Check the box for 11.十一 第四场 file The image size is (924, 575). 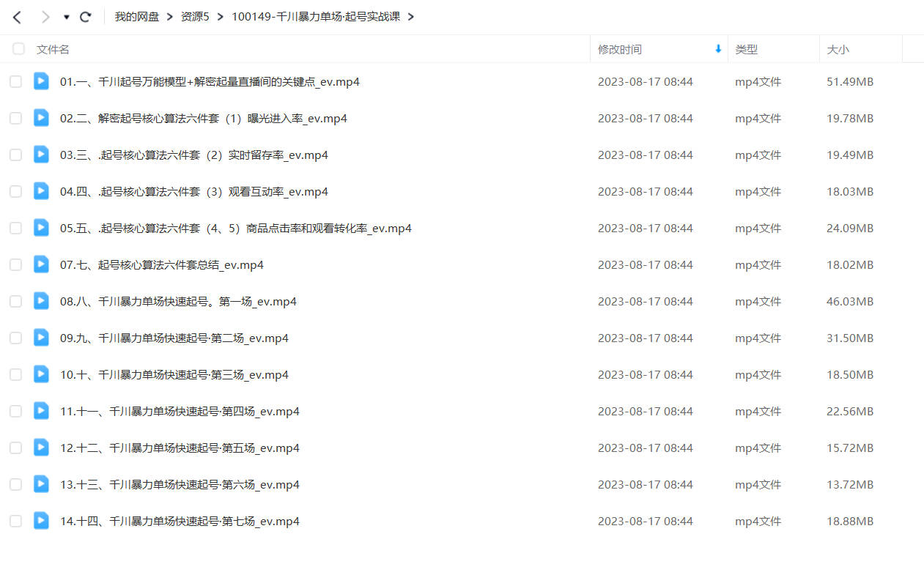tap(15, 411)
